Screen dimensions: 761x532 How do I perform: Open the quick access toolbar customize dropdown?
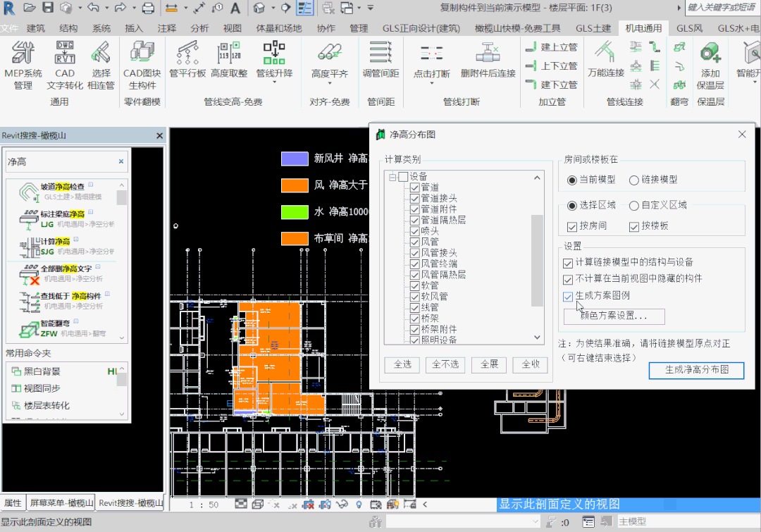point(371,8)
